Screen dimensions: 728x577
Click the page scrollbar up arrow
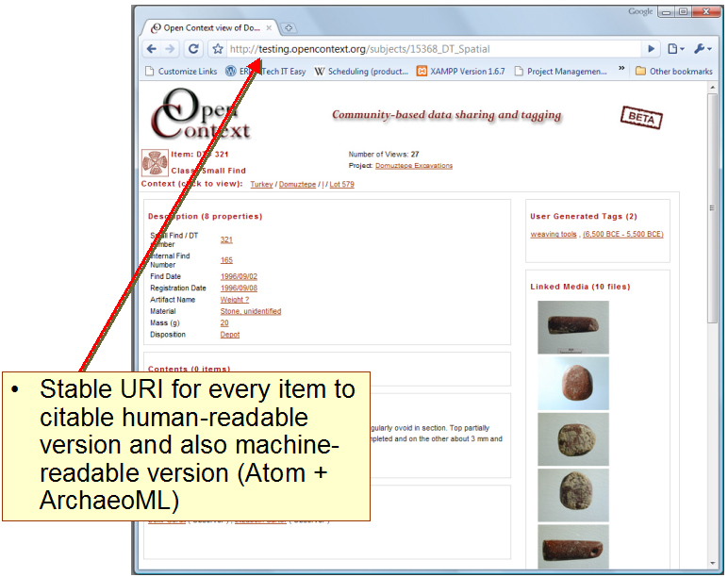[x=712, y=87]
